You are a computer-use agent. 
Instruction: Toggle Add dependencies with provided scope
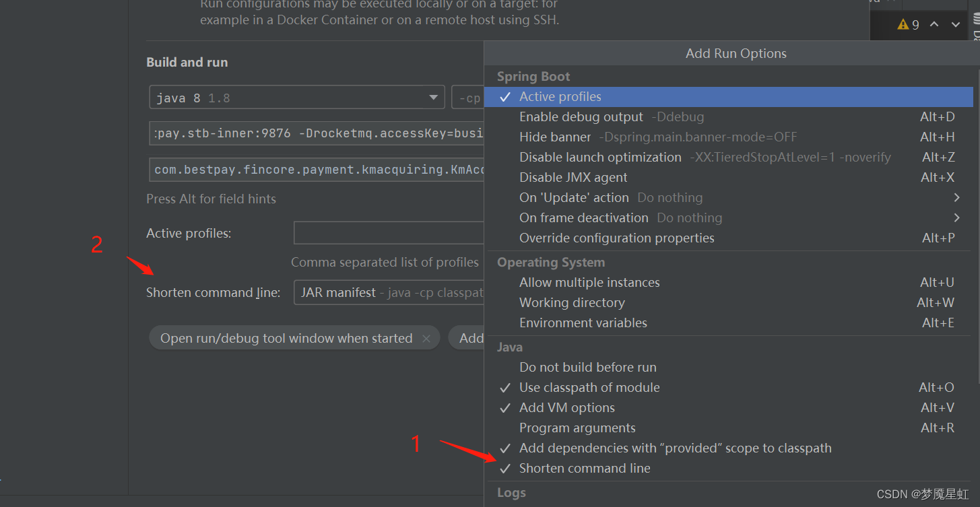pos(729,448)
